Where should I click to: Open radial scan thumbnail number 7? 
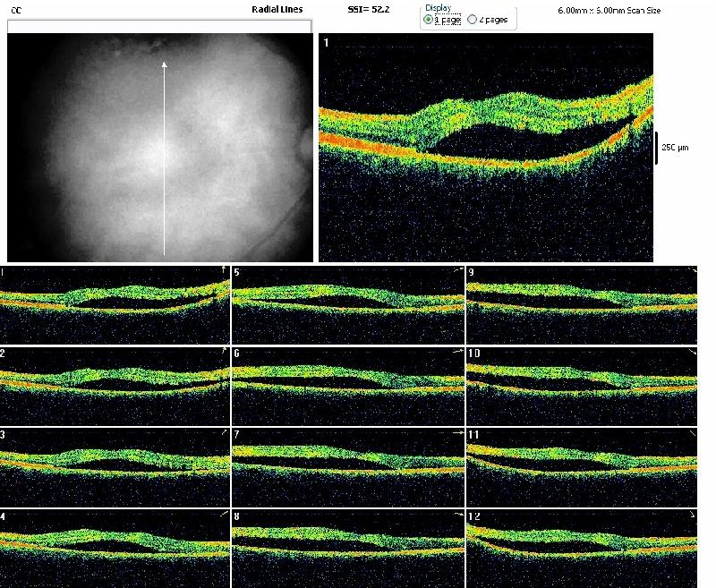[x=348, y=467]
